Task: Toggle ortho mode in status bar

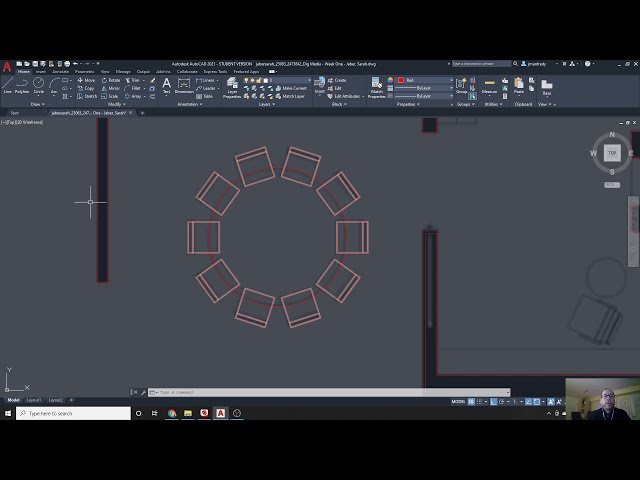Action: 493,402
